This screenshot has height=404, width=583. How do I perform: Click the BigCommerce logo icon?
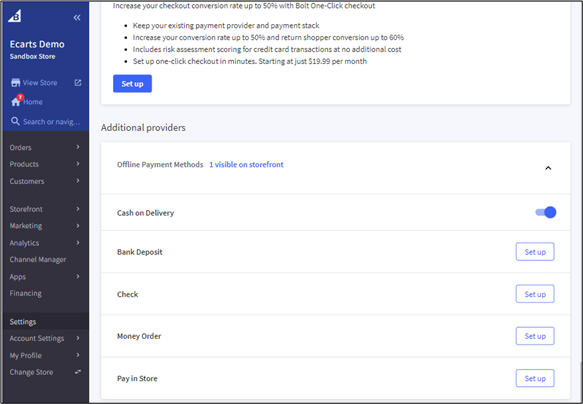click(15, 16)
